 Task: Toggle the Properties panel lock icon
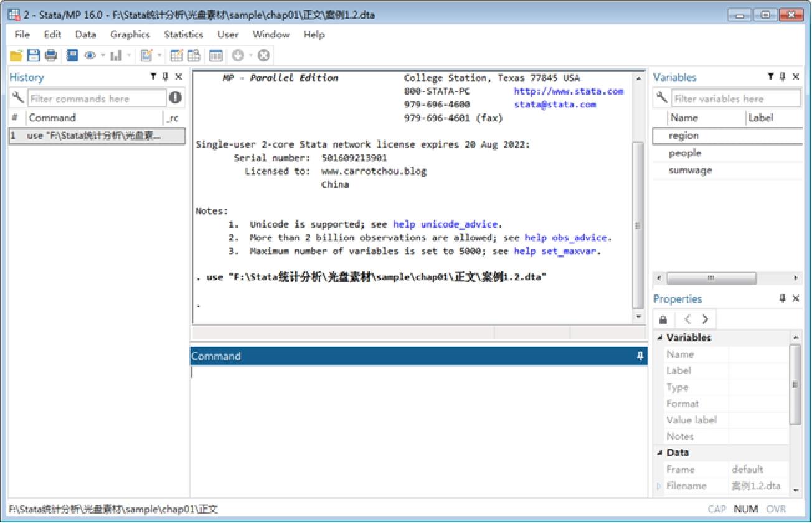[x=663, y=320]
